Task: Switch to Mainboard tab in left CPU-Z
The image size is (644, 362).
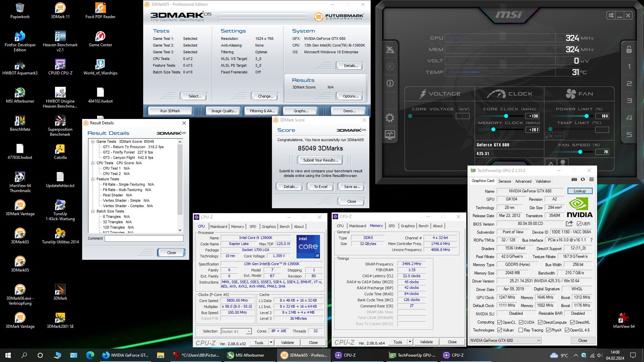Action: [219, 227]
